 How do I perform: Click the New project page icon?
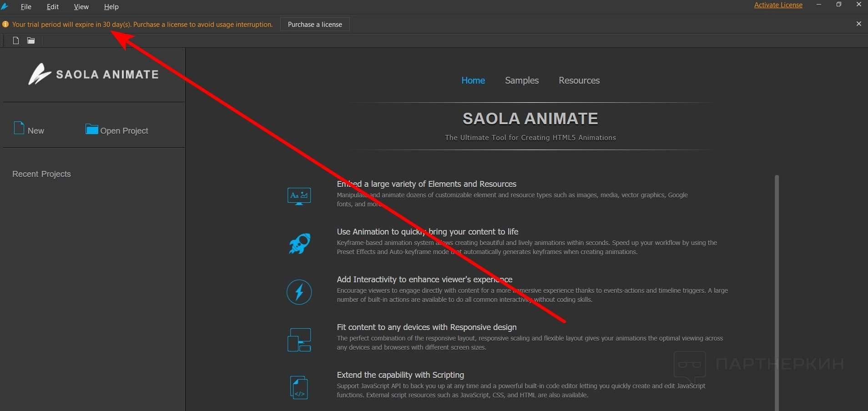pyautogui.click(x=19, y=128)
